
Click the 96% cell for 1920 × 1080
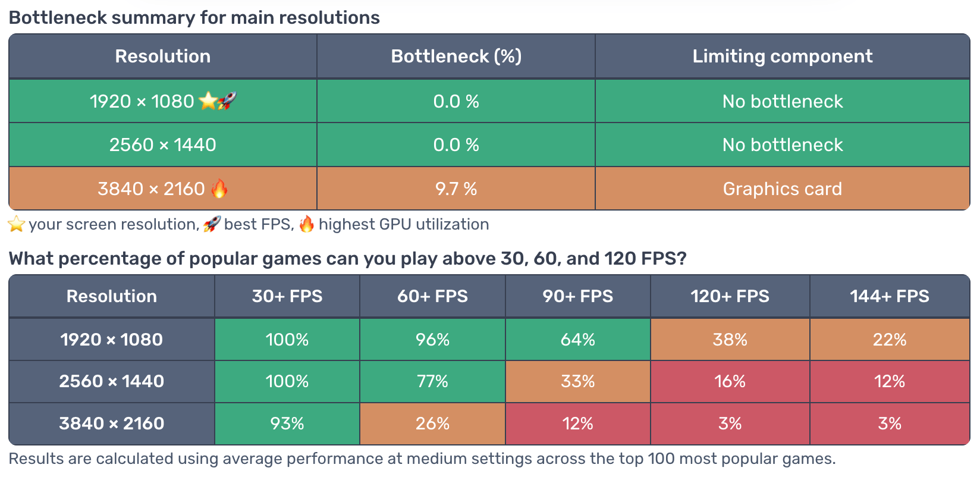tap(432, 340)
